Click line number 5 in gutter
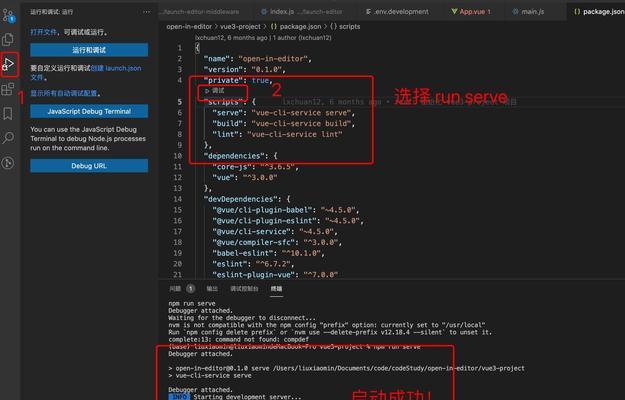Viewport: 625px width, 400px height. pos(179,102)
